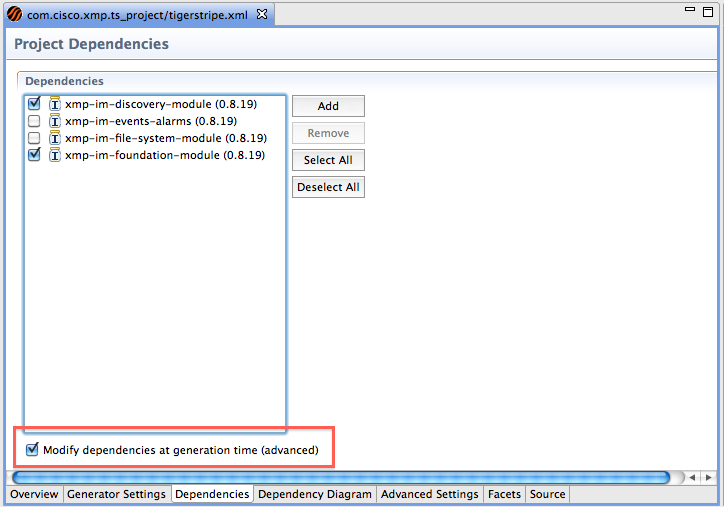Select the xmp-im-events-alarms (0.8.19) row text
Image resolution: width=724 pixels, height=507 pixels.
(151, 121)
